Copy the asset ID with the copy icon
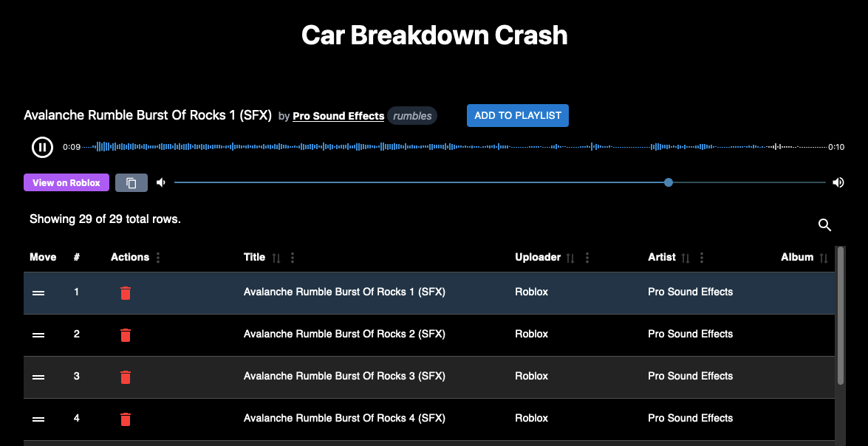The width and height of the screenshot is (868, 446). (x=131, y=182)
